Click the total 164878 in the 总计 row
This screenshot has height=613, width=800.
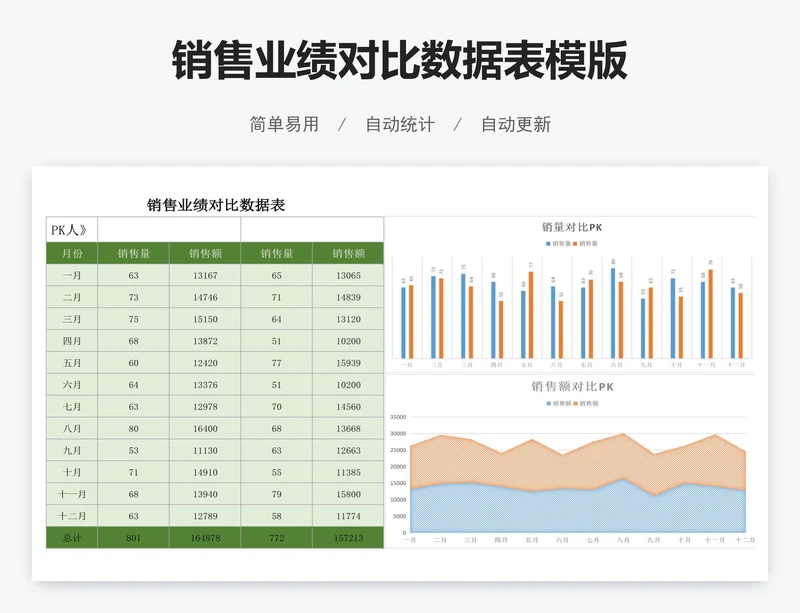click(x=205, y=538)
